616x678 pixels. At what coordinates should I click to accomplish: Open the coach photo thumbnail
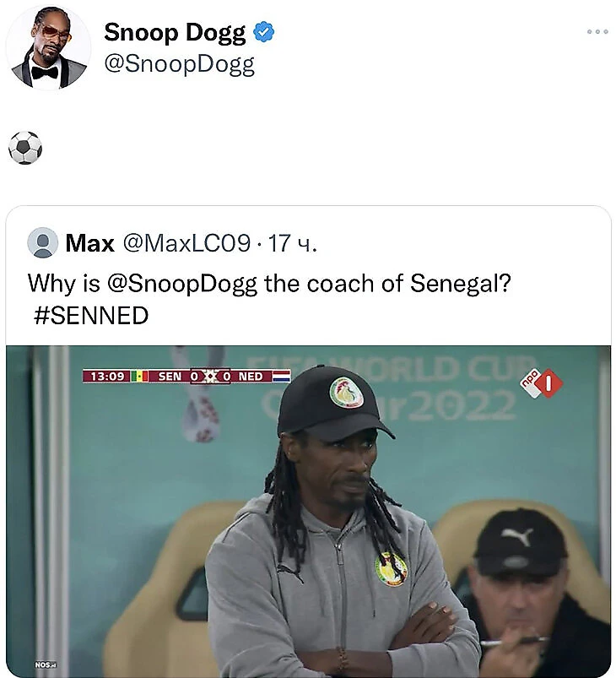point(308,511)
